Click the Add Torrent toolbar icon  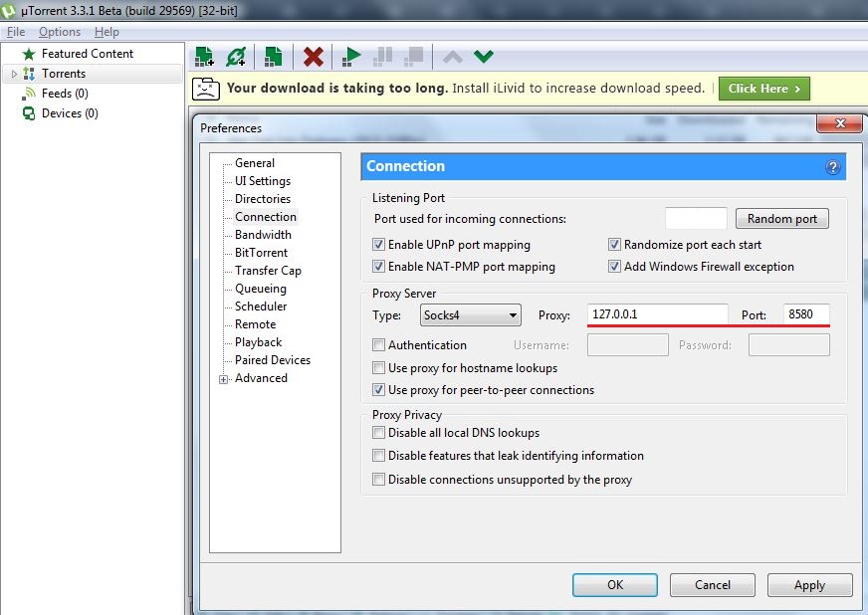tap(204, 57)
